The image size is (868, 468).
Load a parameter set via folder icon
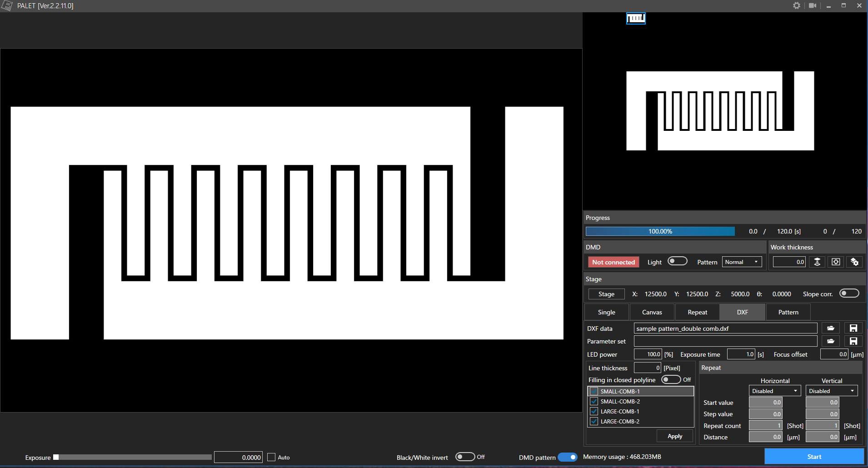[830, 341]
